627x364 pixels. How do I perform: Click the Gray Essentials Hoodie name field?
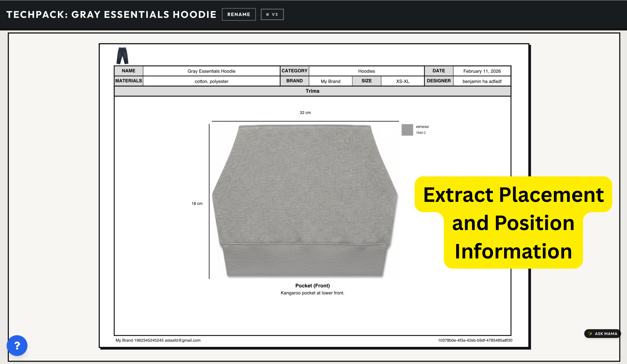(211, 71)
